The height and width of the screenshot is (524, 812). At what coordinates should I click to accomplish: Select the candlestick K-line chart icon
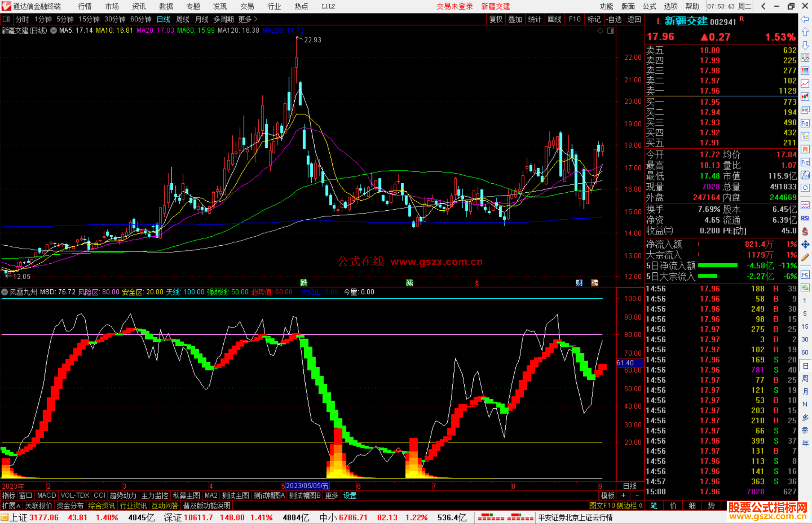(805, 97)
